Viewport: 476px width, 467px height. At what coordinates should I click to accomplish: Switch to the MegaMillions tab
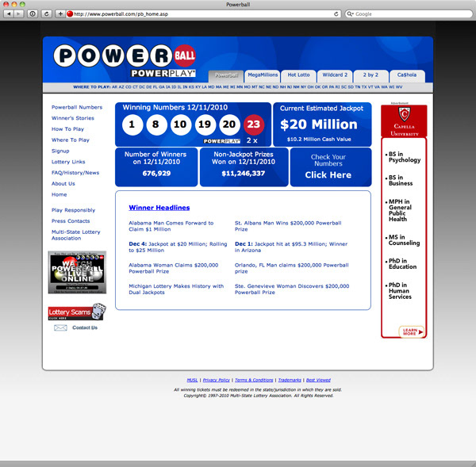tap(263, 76)
